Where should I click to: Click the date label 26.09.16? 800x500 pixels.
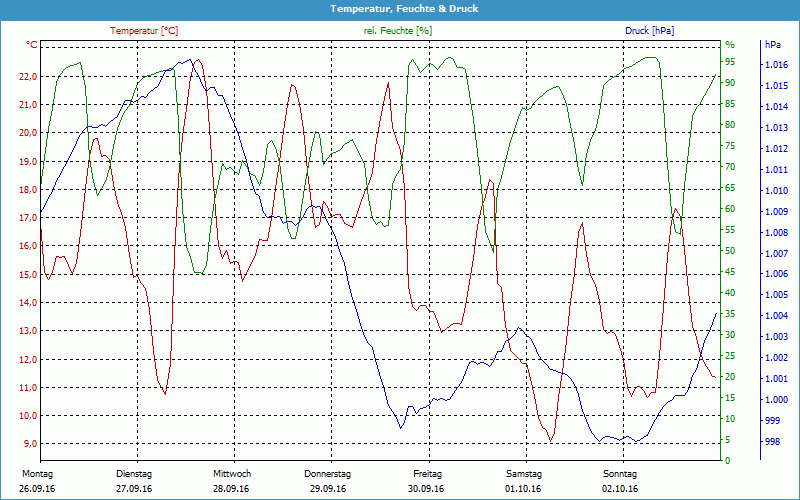tap(37, 489)
